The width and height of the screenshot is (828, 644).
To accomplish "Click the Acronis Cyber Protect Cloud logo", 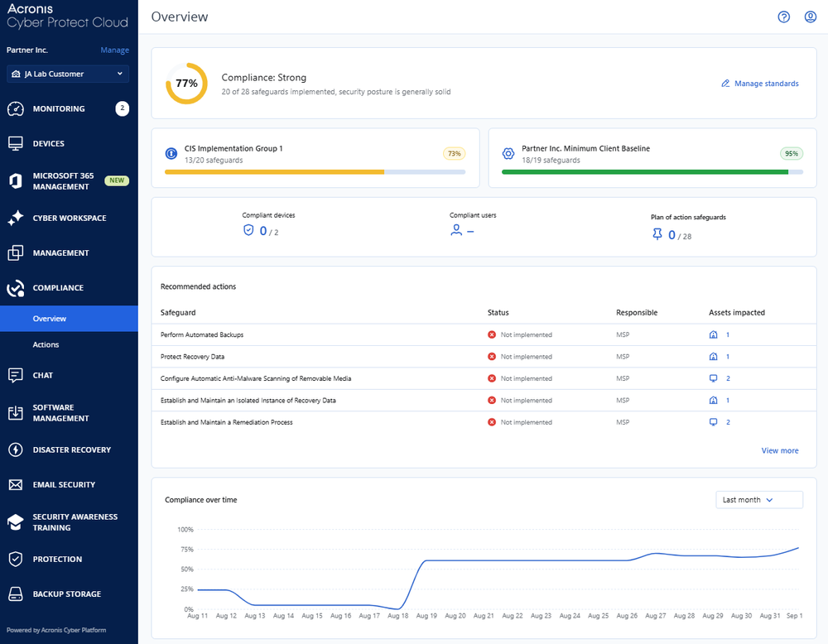I will point(67,15).
